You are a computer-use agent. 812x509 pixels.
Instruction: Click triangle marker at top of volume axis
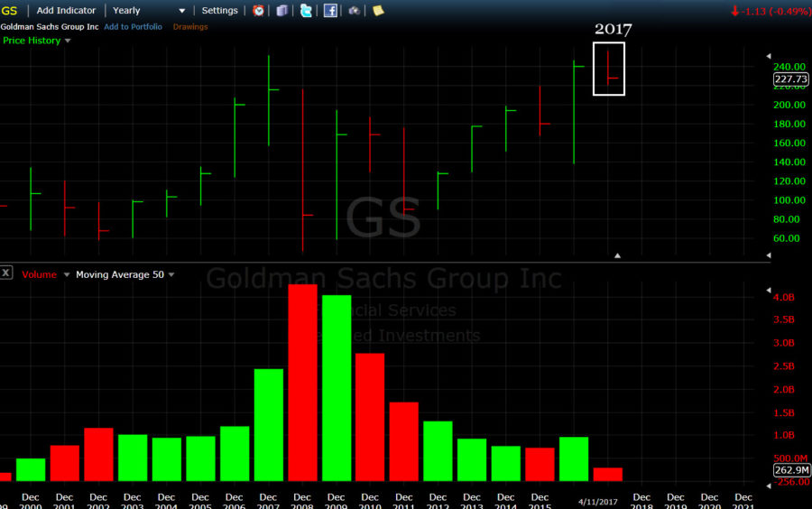coord(769,290)
